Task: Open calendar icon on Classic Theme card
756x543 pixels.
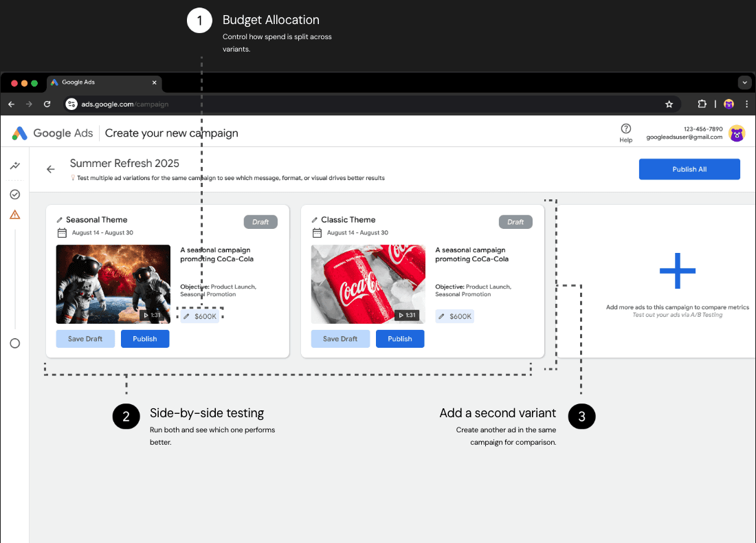Action: tap(318, 233)
